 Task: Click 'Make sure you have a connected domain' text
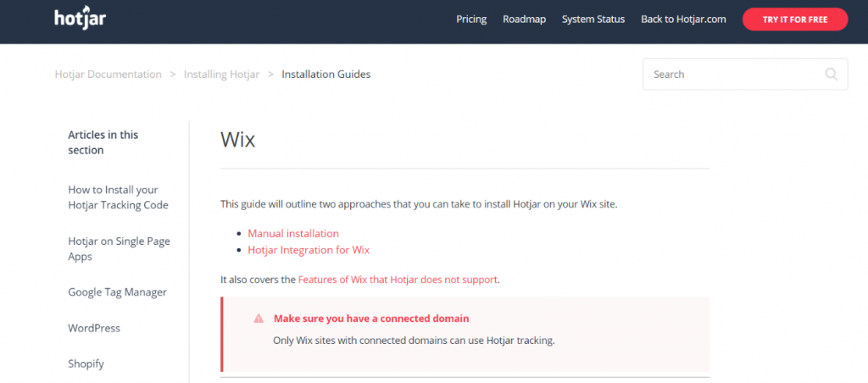click(371, 319)
